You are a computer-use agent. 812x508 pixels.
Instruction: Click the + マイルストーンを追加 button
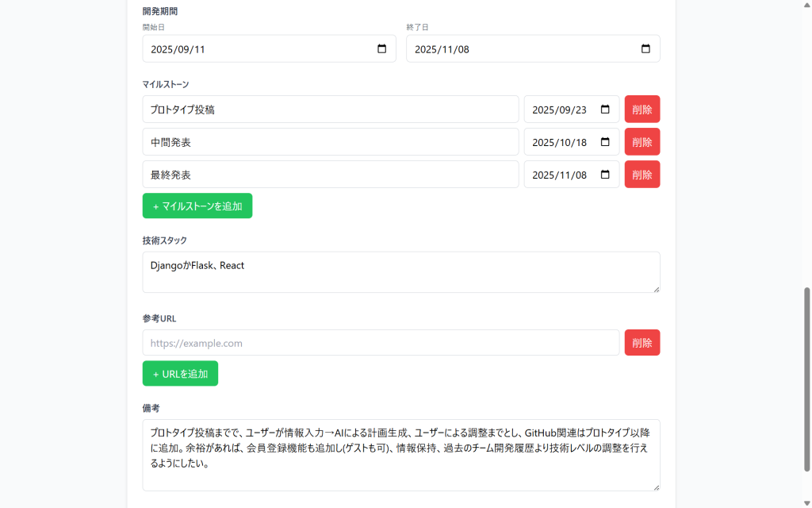click(197, 206)
